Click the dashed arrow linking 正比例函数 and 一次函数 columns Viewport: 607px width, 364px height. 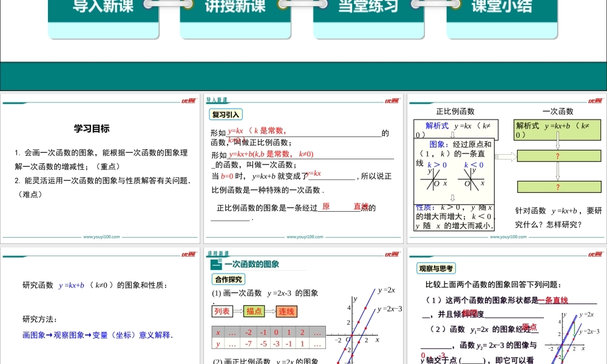click(x=505, y=156)
